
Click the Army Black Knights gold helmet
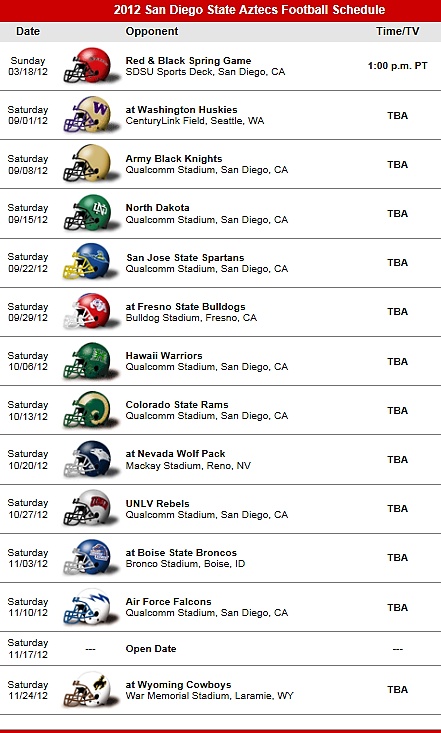87,163
